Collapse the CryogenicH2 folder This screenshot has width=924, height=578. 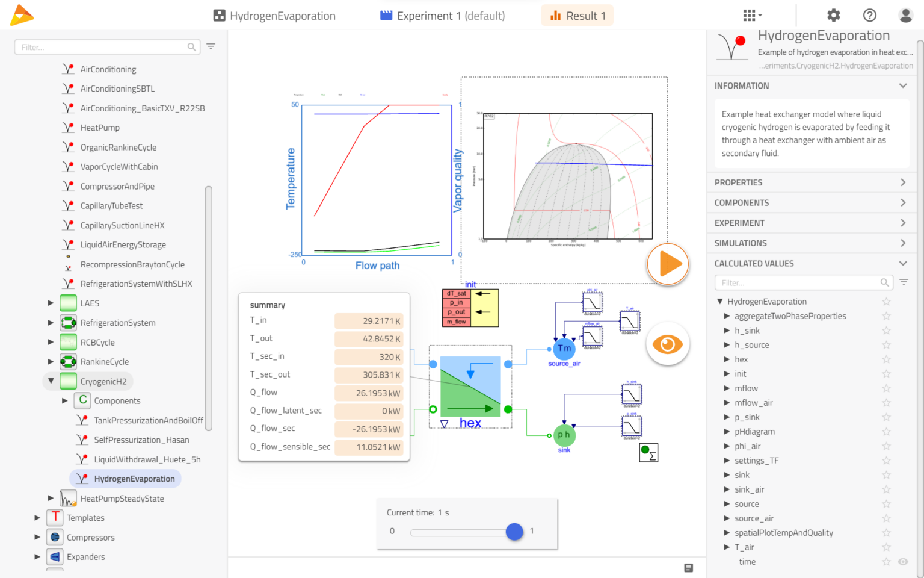click(51, 381)
